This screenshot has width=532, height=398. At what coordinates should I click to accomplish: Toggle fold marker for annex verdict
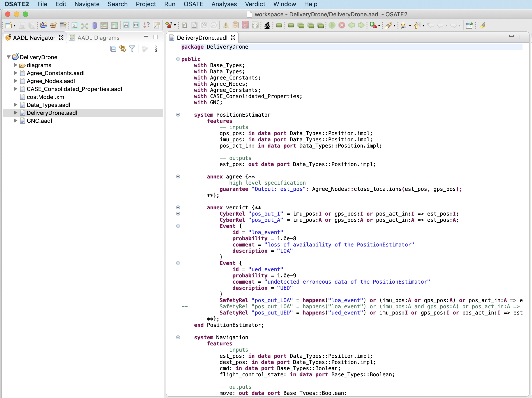(178, 207)
